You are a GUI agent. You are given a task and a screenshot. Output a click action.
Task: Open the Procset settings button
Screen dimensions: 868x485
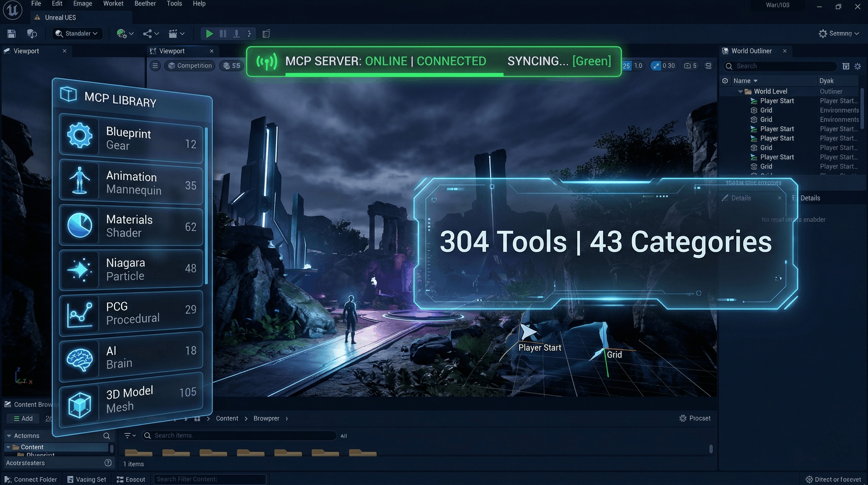(x=695, y=418)
